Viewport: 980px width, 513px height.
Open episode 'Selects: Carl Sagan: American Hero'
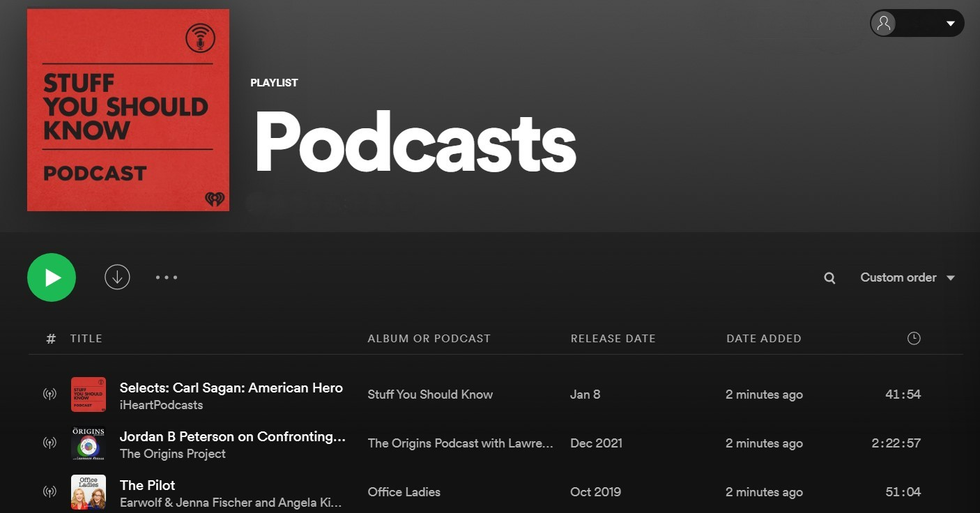click(x=231, y=388)
